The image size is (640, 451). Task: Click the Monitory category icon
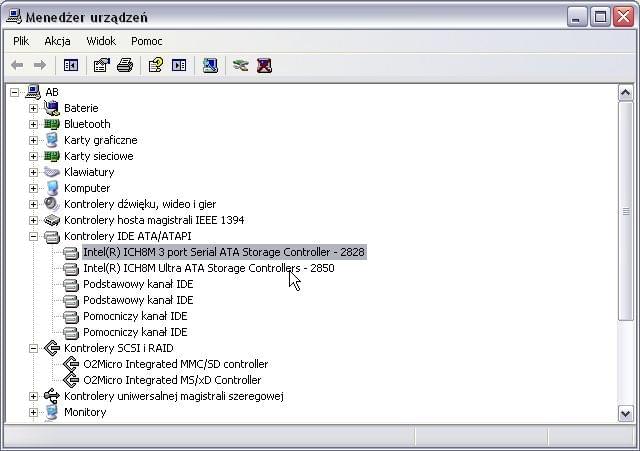52,412
